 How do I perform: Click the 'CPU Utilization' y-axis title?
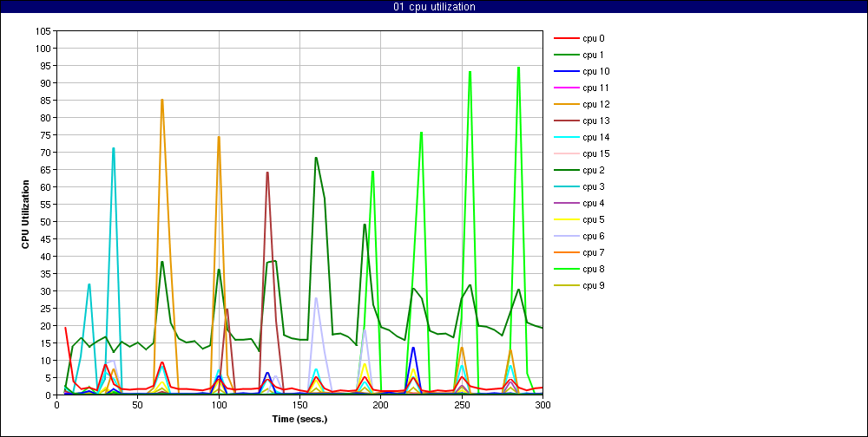click(x=25, y=213)
